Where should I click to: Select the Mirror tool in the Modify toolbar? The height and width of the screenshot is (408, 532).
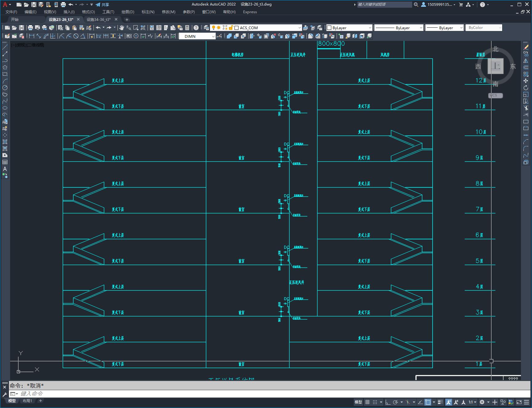pyautogui.click(x=526, y=61)
